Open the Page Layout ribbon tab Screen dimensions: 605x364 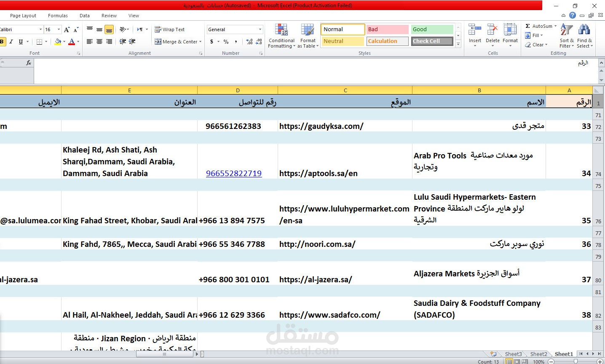(x=23, y=16)
